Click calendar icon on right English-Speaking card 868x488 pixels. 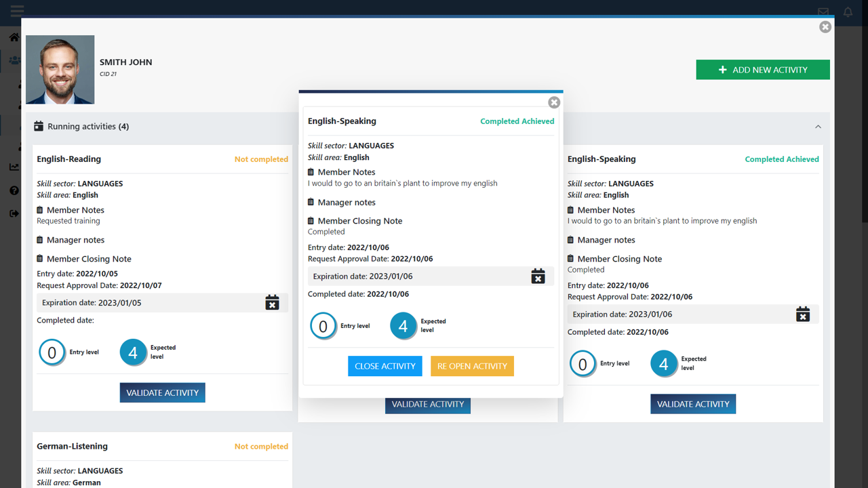802,314
